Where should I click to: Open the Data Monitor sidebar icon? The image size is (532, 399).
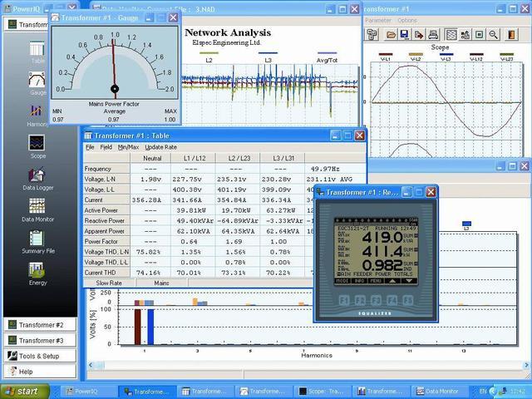(x=37, y=208)
